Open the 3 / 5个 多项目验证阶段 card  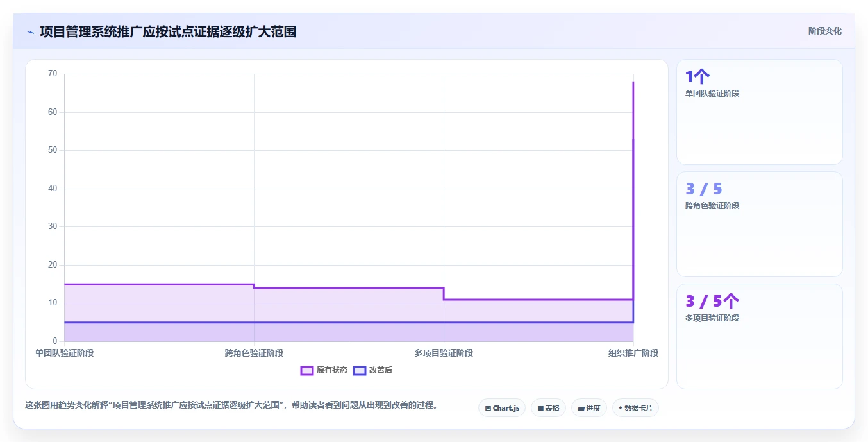tap(760, 336)
